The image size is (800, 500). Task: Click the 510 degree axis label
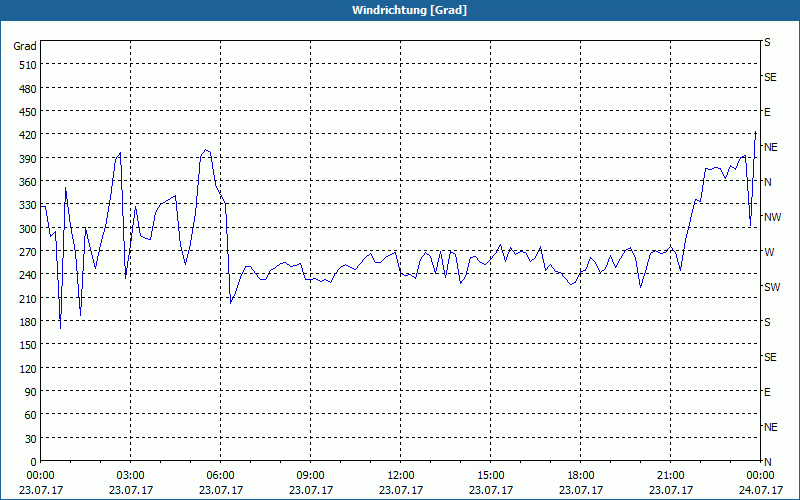click(28, 65)
